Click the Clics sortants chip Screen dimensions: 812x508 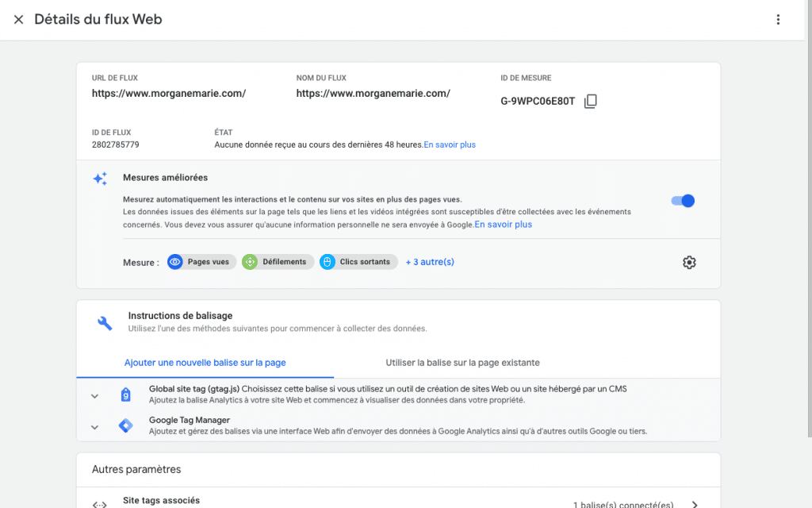point(358,262)
